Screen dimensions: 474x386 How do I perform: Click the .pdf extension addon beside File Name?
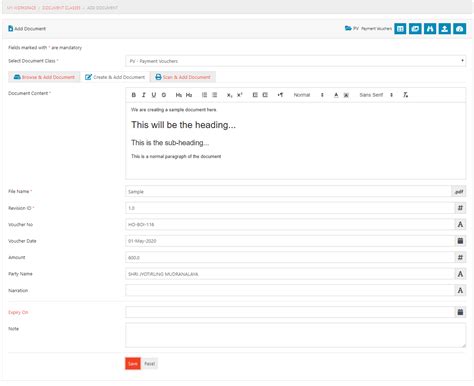point(459,192)
